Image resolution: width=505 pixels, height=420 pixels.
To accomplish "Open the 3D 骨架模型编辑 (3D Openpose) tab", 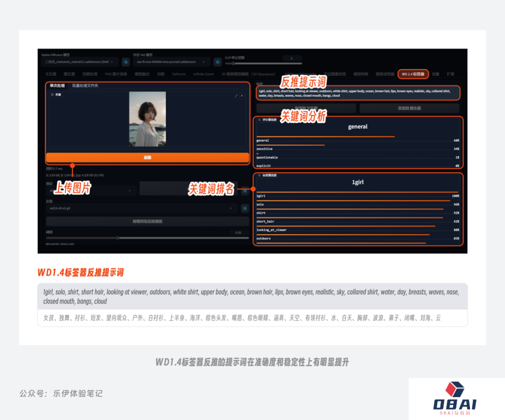I will tap(248, 74).
